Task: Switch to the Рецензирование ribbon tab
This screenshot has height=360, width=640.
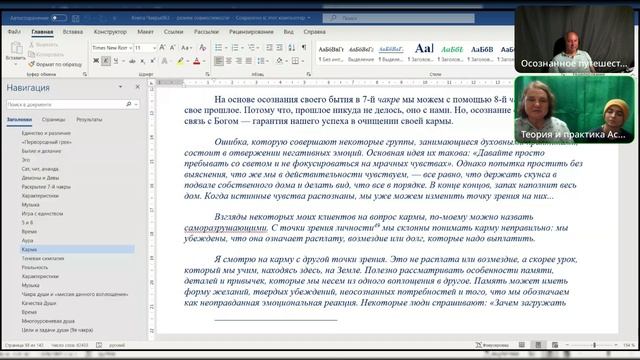Action: pyautogui.click(x=251, y=31)
